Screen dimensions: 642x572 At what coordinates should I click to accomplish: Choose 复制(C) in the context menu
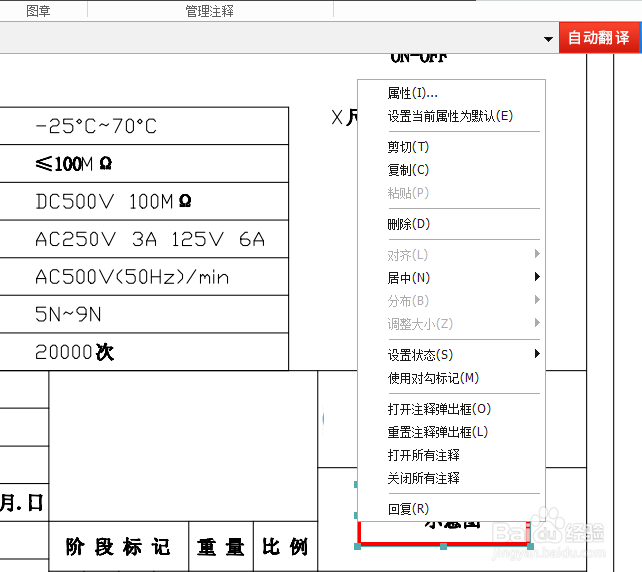click(x=451, y=170)
